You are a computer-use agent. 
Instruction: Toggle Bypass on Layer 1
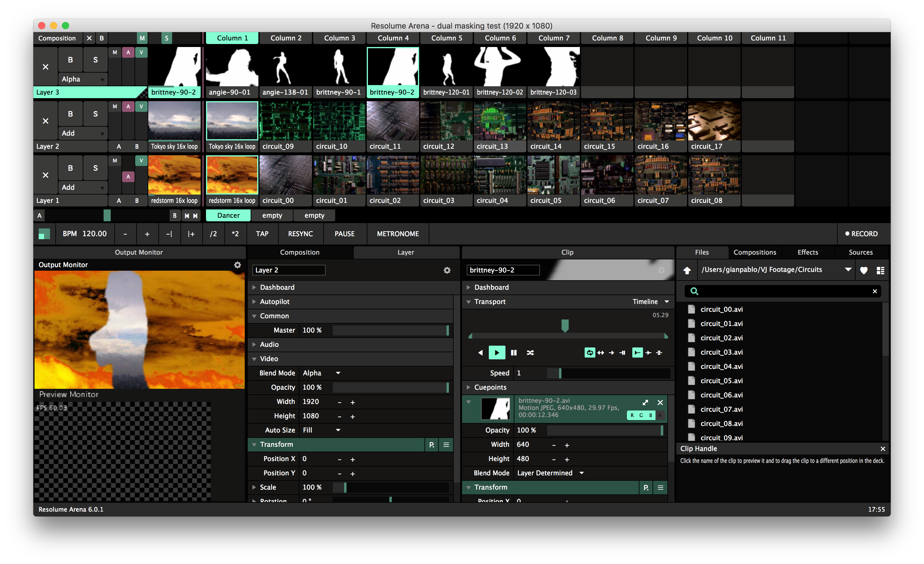(70, 168)
